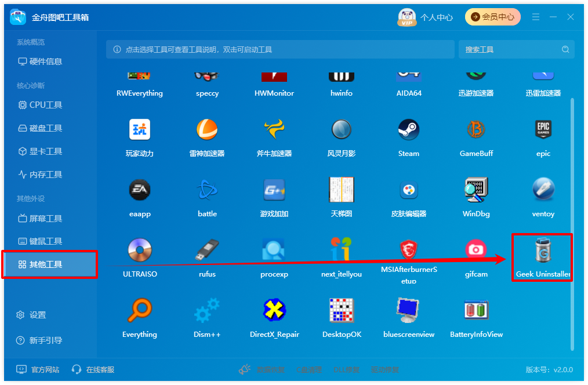Choose the MSIAfterburnerSetup icon
The width and height of the screenshot is (588, 385).
409,250
